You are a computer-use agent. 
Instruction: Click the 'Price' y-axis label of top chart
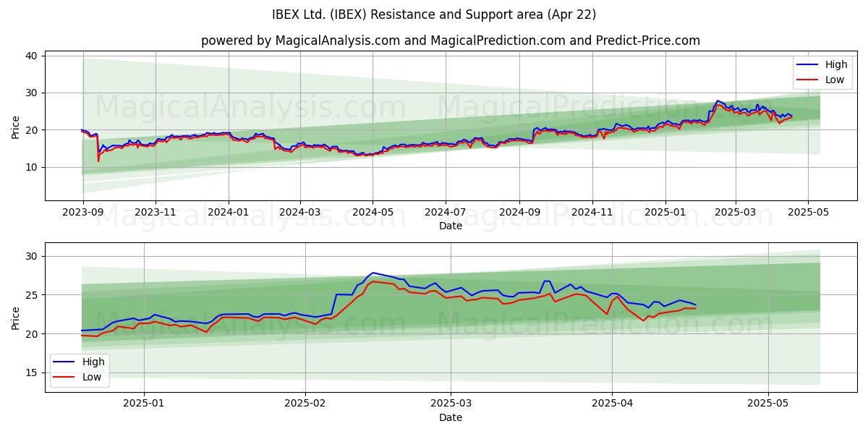(x=16, y=127)
